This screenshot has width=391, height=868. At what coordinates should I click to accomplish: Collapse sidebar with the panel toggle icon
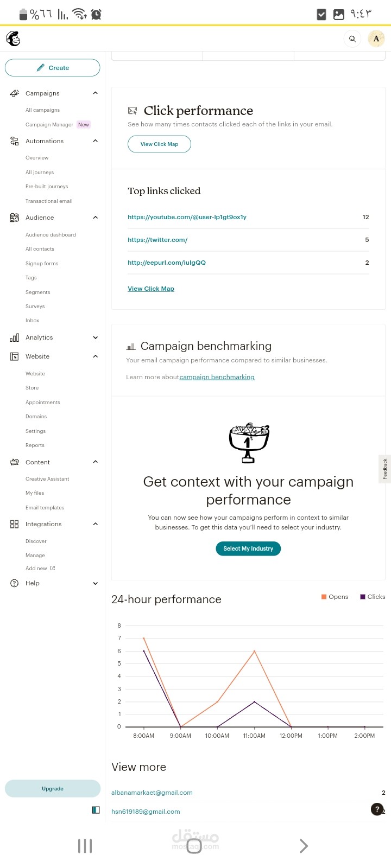(x=96, y=810)
